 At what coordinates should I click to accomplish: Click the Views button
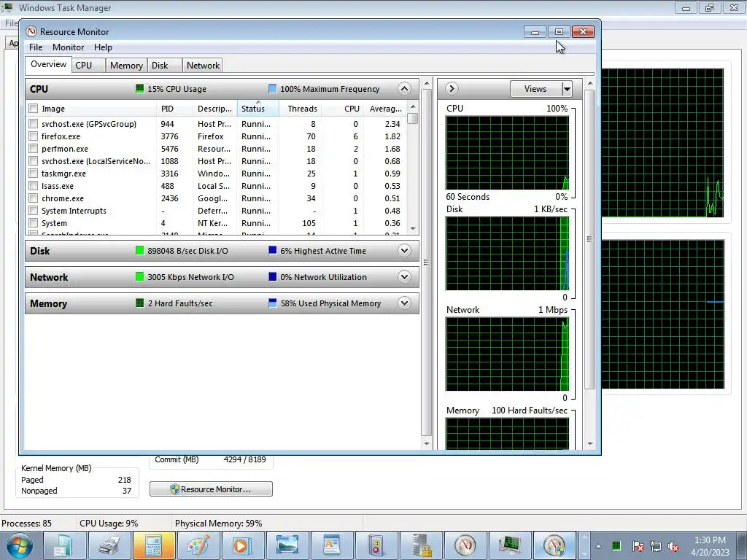point(535,89)
